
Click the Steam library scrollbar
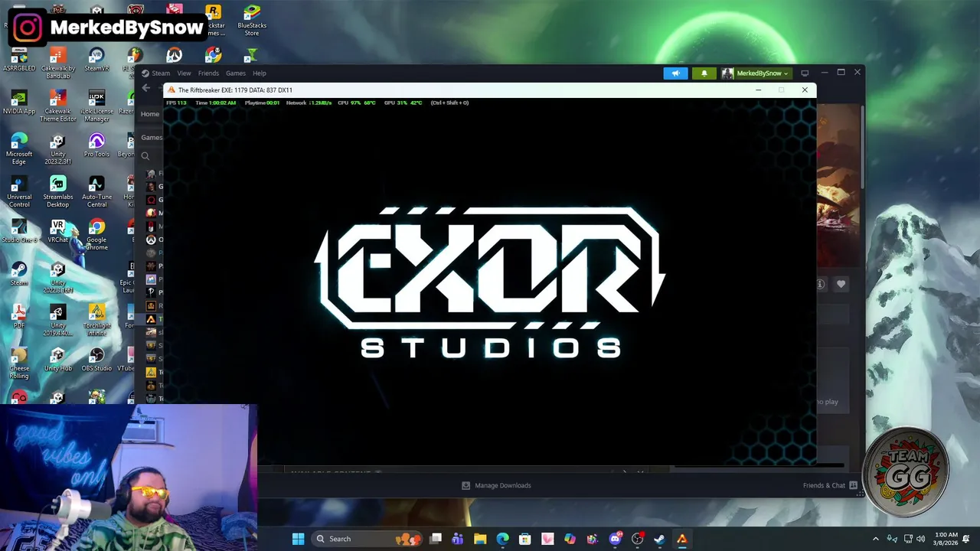point(862,145)
